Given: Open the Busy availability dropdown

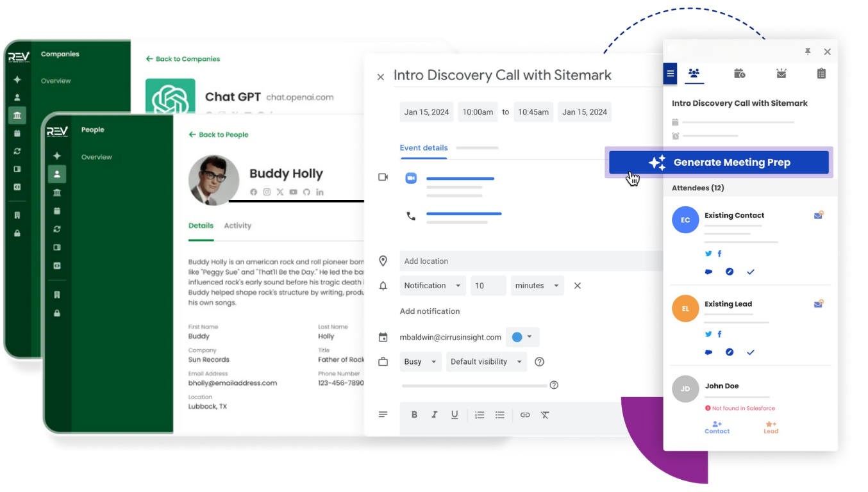Looking at the screenshot, I should 421,362.
